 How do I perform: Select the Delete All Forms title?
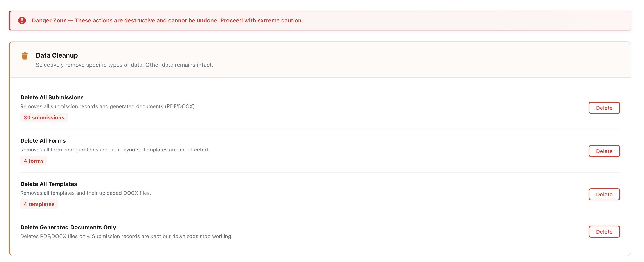point(43,140)
